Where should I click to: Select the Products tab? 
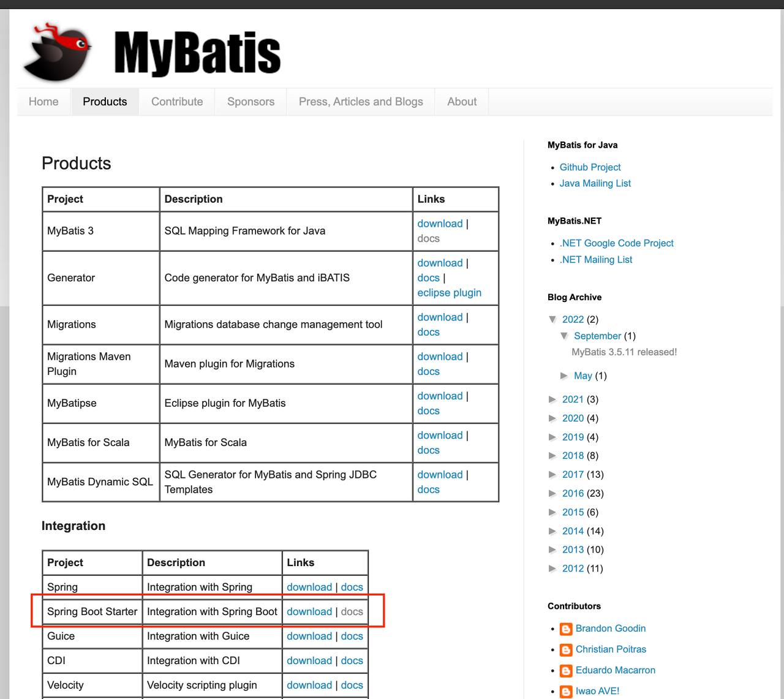(105, 102)
